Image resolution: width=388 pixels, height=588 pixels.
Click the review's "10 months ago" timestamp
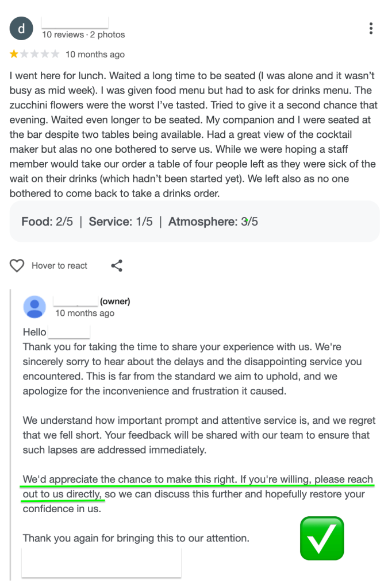click(x=95, y=55)
